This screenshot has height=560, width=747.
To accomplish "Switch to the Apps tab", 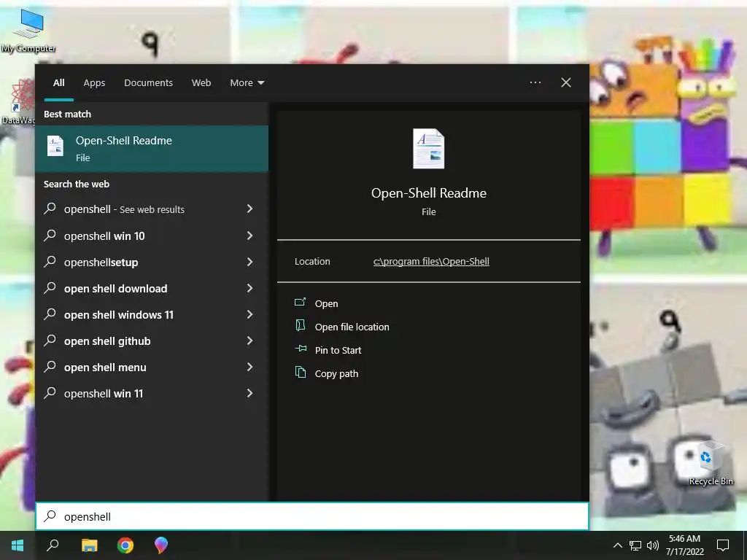I will click(94, 83).
